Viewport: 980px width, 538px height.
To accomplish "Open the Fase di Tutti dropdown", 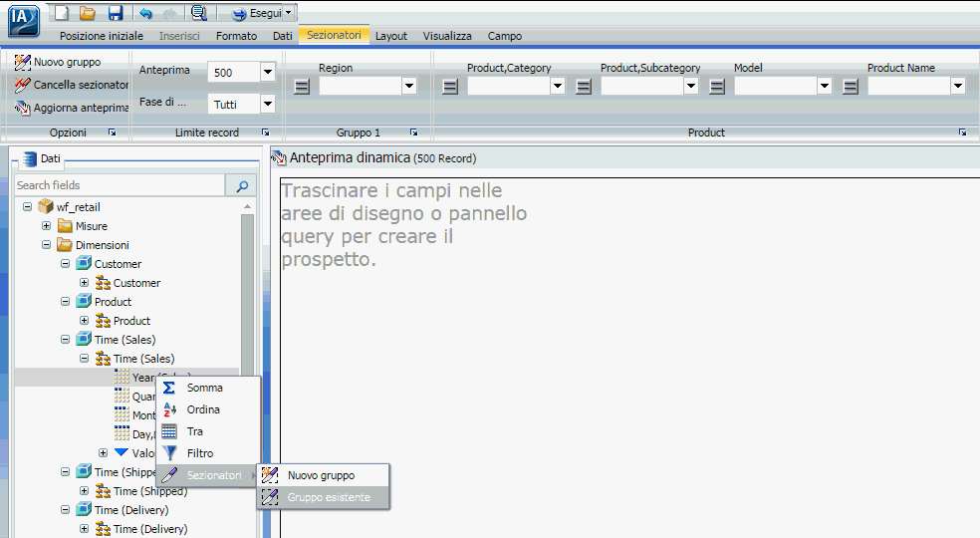I will 268,104.
